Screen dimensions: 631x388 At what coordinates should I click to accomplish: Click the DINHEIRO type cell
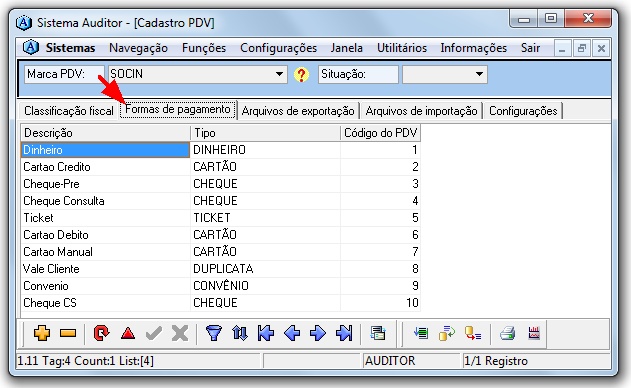coord(266,150)
